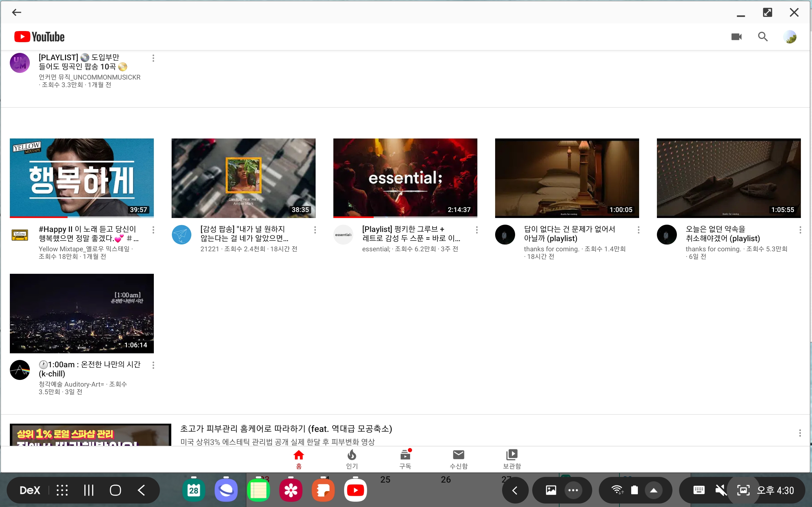Toggle the muted sound icon in the taskbar
Viewport: 812px width, 507px height.
(x=720, y=490)
